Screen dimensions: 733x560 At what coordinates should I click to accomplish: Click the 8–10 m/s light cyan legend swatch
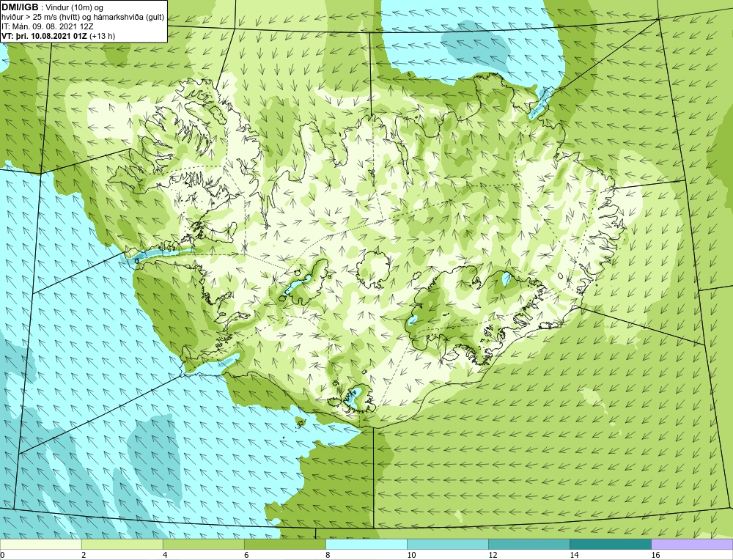coord(366,545)
